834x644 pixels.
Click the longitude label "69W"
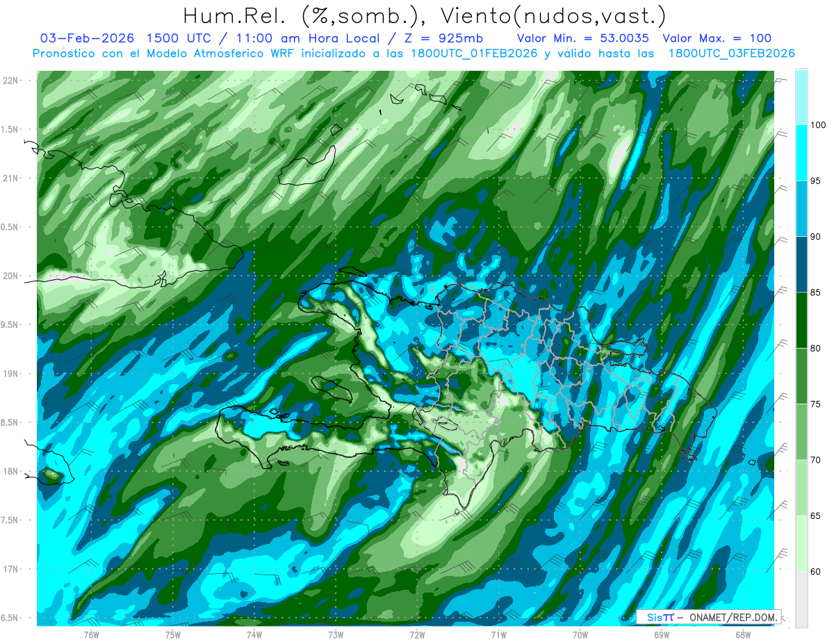coord(661,635)
